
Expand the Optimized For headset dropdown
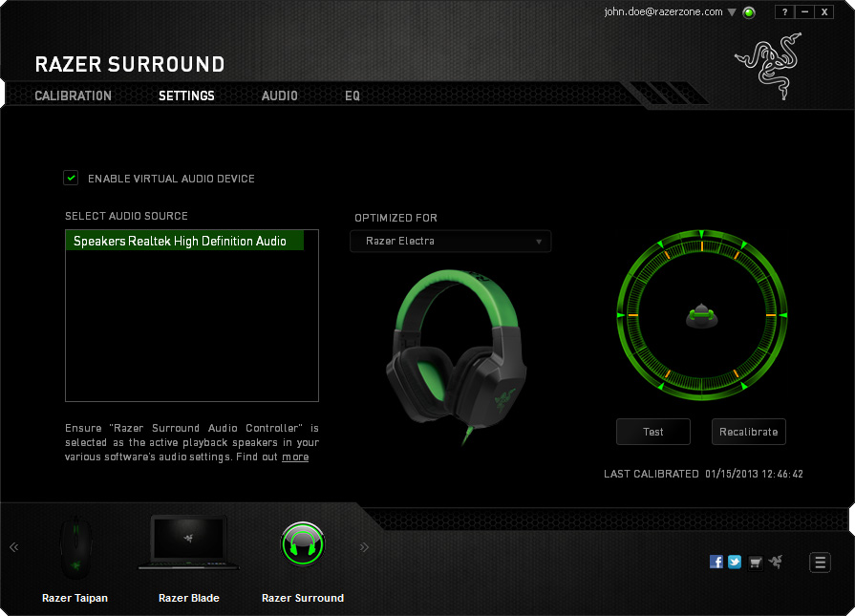451,242
